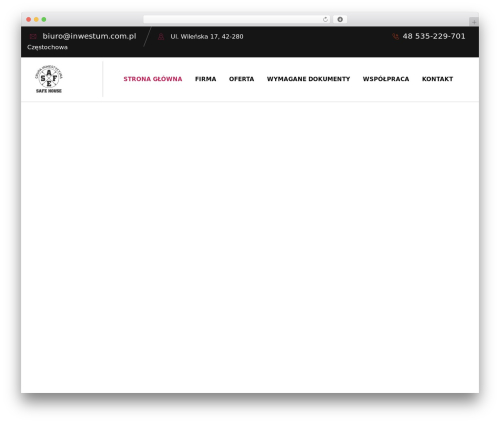
Task: Click the red close window button
Action: click(29, 19)
